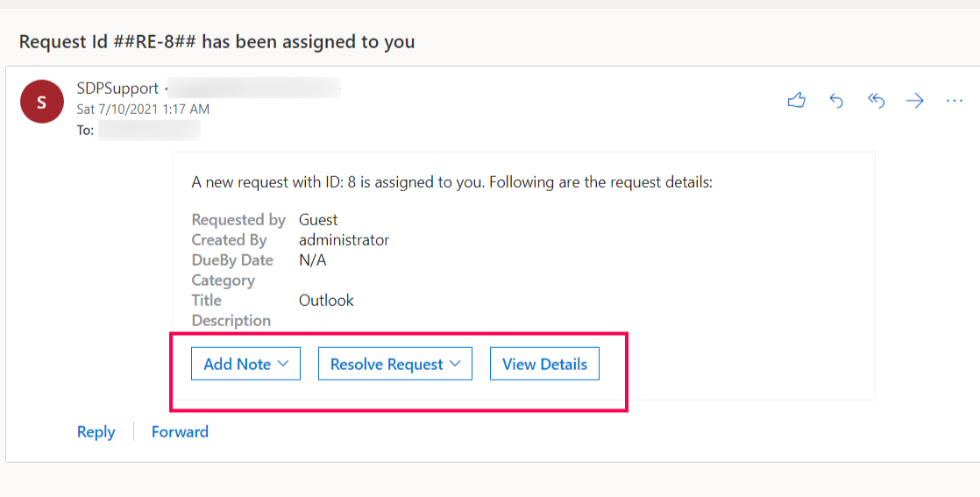Click the thumbs-up Like icon
980x497 pixels.
click(796, 100)
